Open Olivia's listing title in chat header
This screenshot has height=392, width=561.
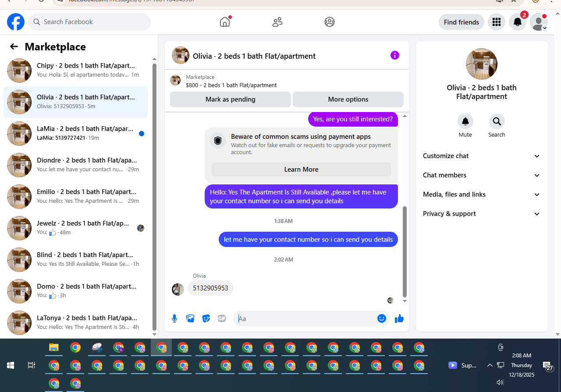[254, 56]
